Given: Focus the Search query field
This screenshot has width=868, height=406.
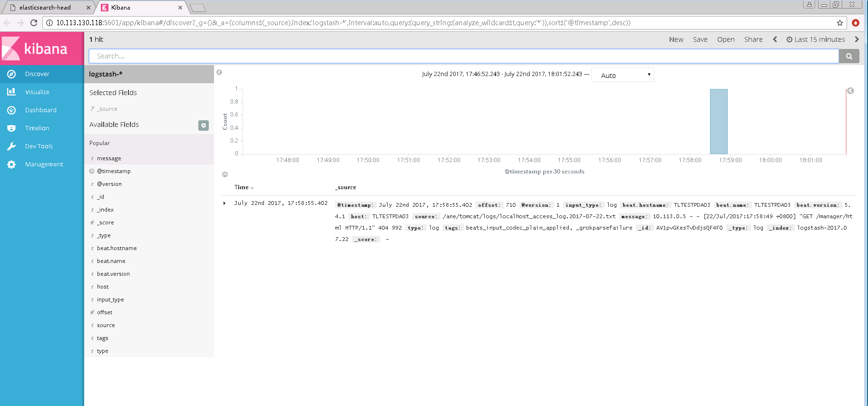Looking at the screenshot, I should coord(464,56).
